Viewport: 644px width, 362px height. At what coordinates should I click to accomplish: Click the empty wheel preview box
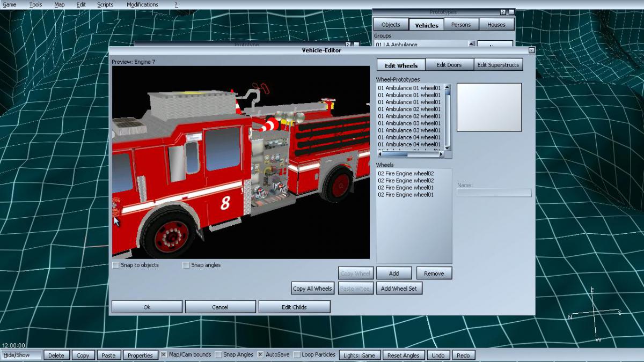pyautogui.click(x=489, y=107)
